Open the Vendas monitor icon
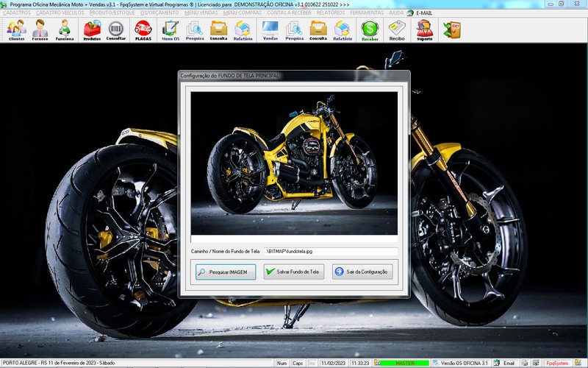Screen dimensions: 588x368 270,30
